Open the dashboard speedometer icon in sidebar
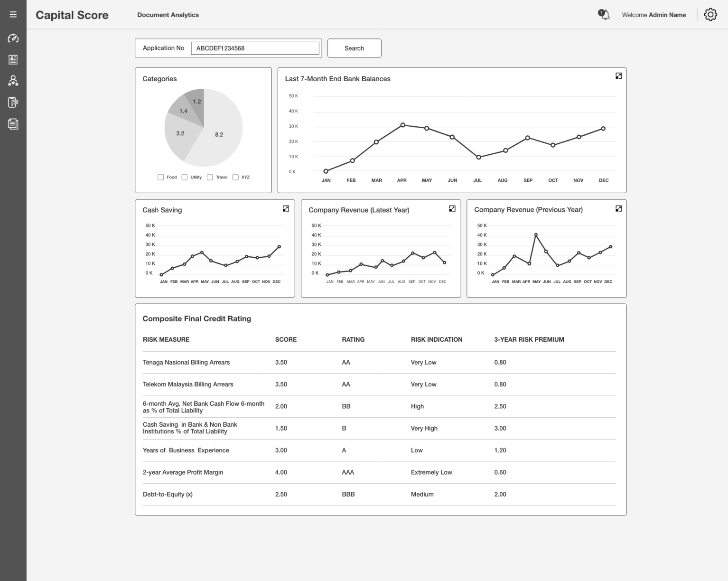 (x=13, y=38)
